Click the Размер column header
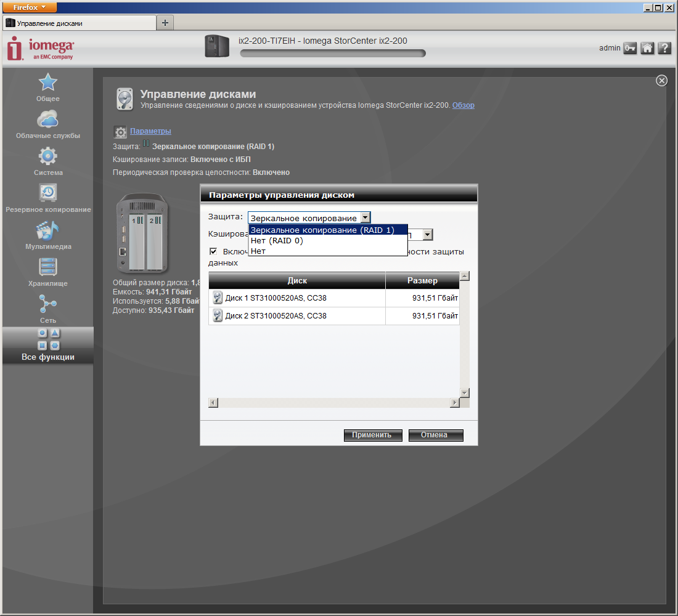678x616 pixels. click(422, 280)
